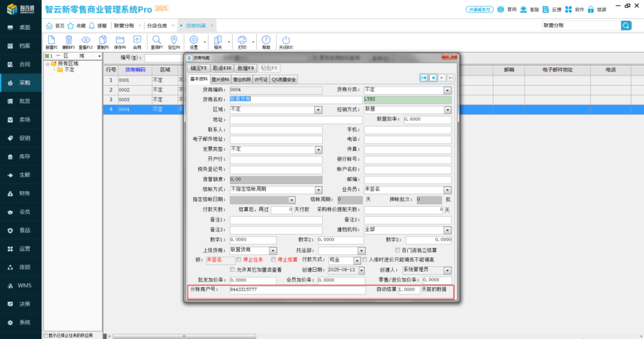Screen dimensions: 644x339
Task: Toggle 显示已停止往来的供应商 checkbox
Action: [45, 335]
